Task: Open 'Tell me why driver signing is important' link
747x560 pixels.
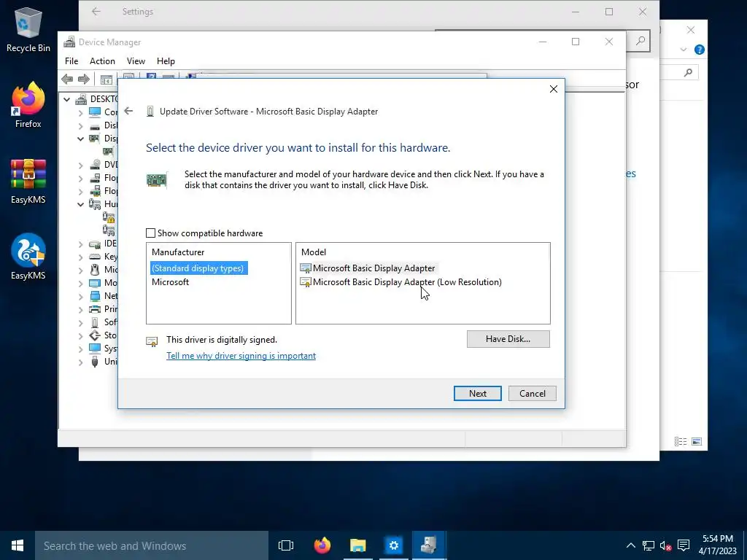Action: coord(241,356)
